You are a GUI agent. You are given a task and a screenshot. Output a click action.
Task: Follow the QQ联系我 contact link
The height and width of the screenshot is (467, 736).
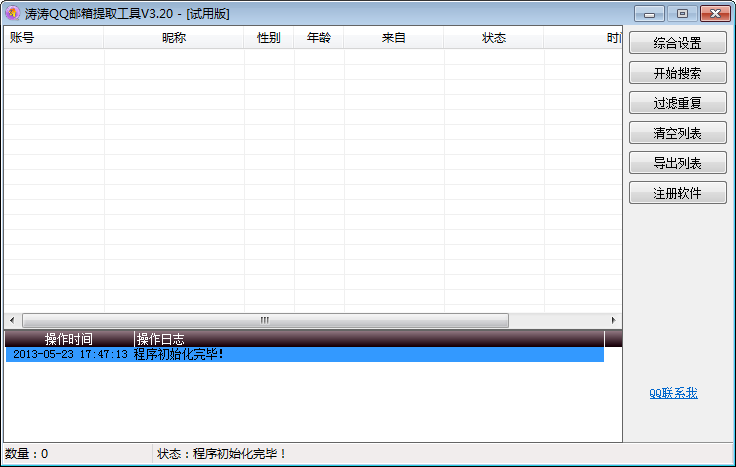[x=673, y=393]
